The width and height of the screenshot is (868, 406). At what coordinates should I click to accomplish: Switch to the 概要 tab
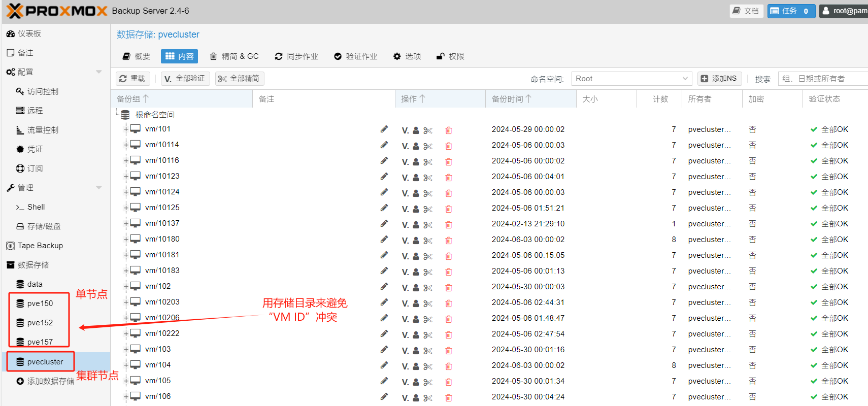[x=137, y=56]
